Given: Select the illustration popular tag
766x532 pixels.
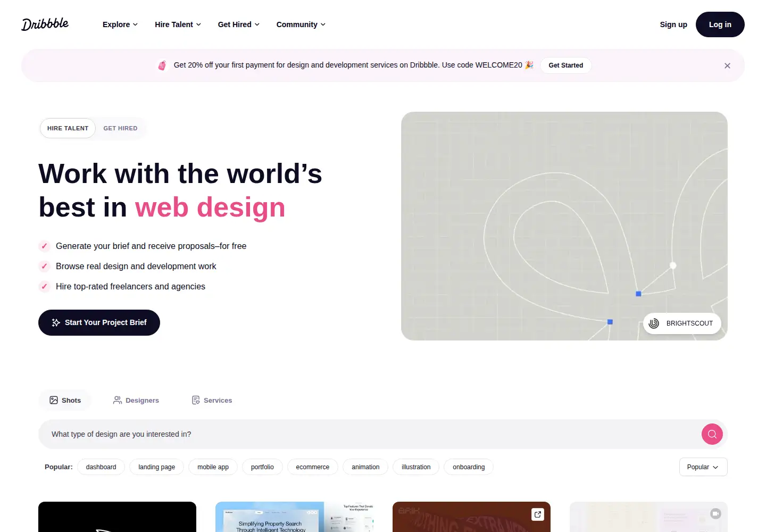Looking at the screenshot, I should pyautogui.click(x=416, y=467).
